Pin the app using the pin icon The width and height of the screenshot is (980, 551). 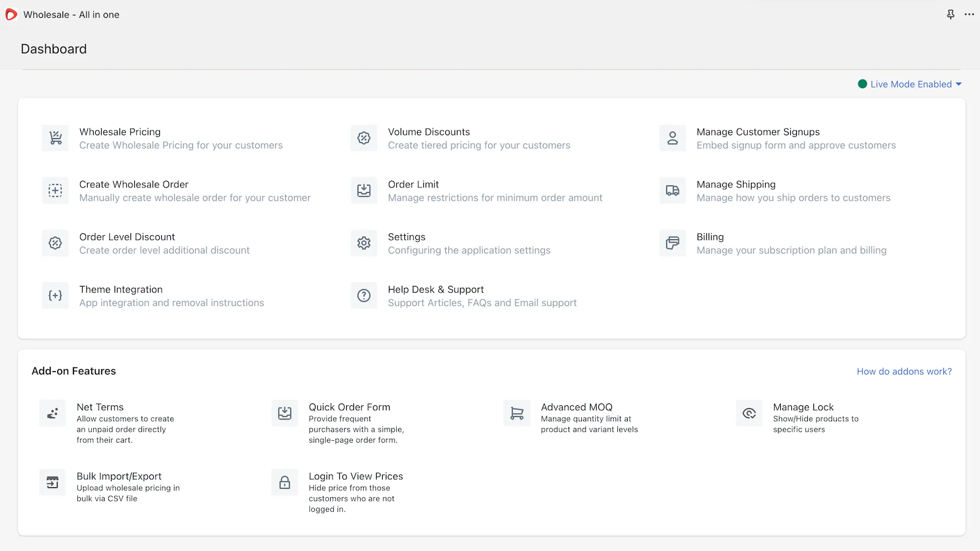tap(951, 15)
